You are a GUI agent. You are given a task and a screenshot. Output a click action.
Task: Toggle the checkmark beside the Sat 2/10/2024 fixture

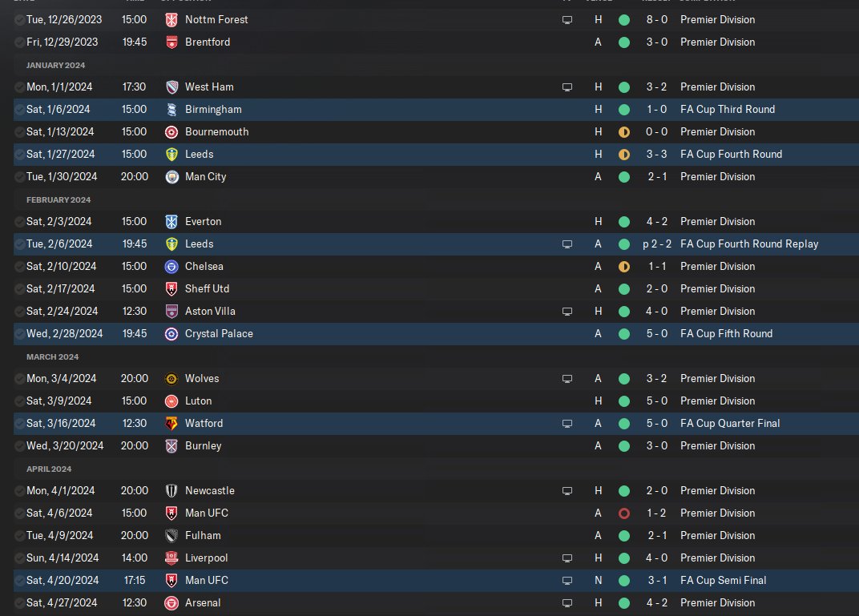point(19,266)
